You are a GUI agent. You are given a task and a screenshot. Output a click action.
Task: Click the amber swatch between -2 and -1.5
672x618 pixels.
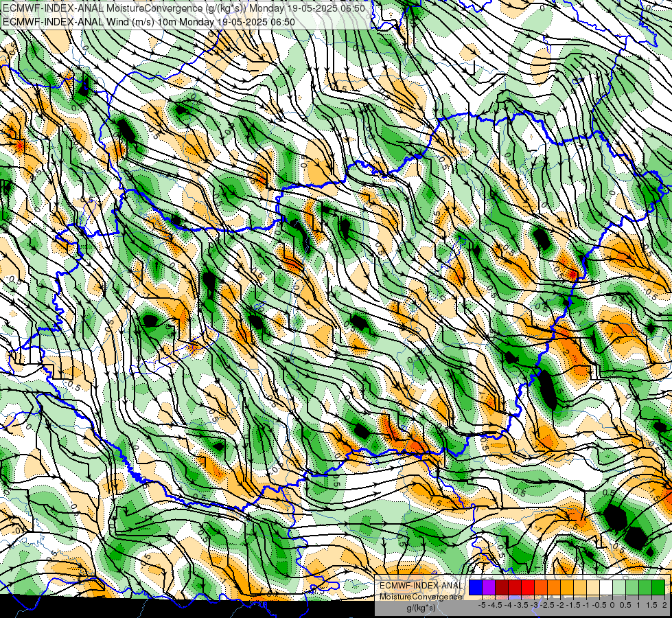coord(566,588)
